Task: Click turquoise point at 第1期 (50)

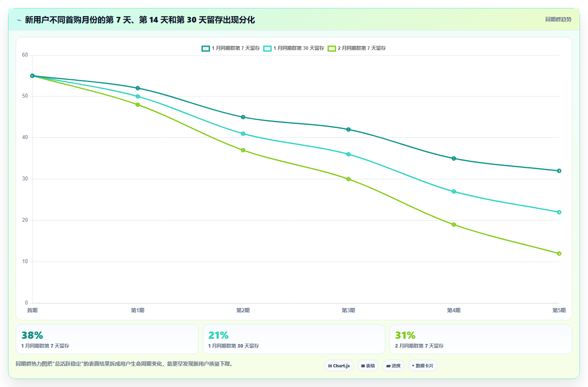Action: (x=138, y=96)
